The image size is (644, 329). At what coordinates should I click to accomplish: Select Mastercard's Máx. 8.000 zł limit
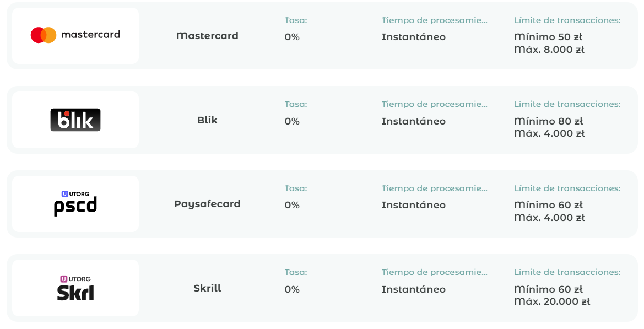pos(549,50)
